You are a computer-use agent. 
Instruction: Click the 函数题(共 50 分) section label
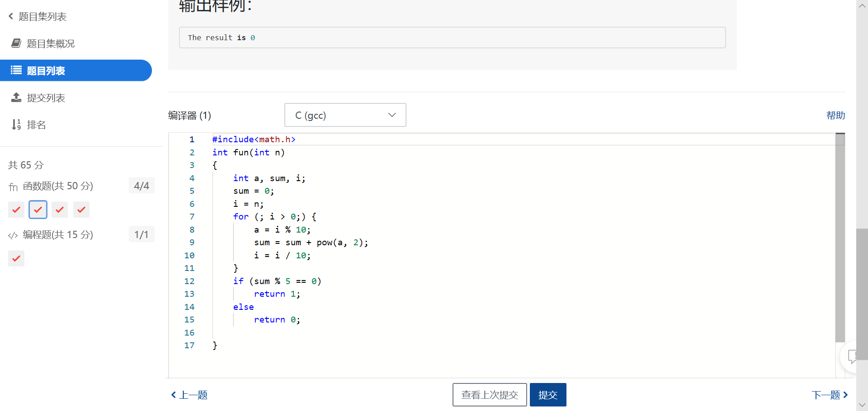point(58,186)
